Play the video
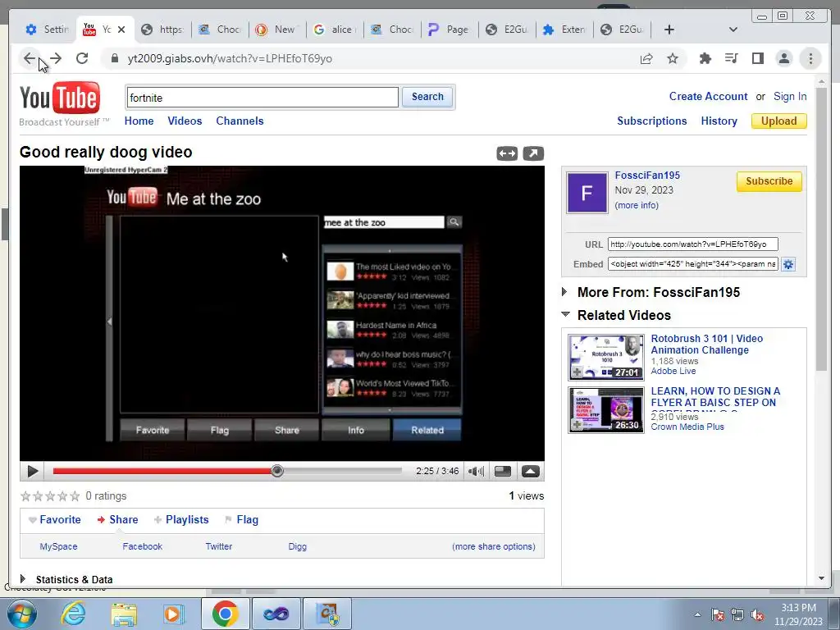The image size is (840, 630). click(x=32, y=472)
